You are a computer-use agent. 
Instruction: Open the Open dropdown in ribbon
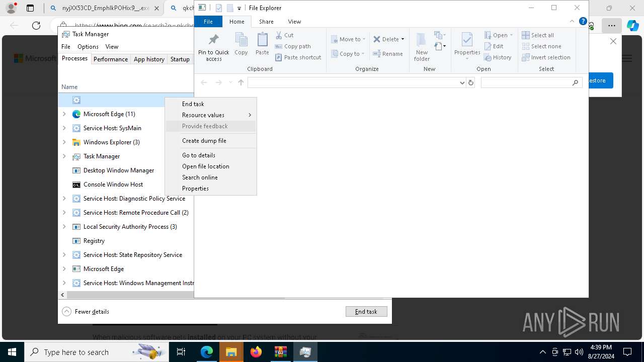(x=499, y=35)
